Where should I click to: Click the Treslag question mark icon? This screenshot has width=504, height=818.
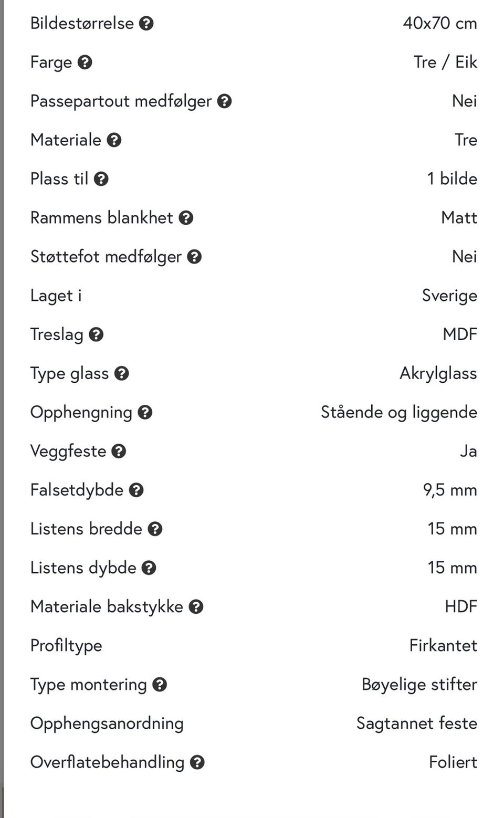96,334
